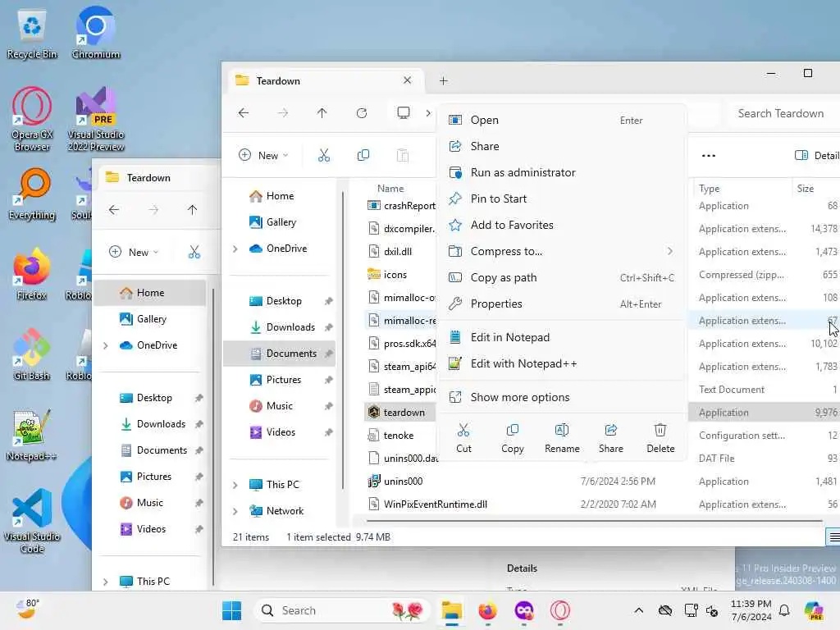
Task: Open Opera GX Browser desktop icon
Action: (32, 119)
